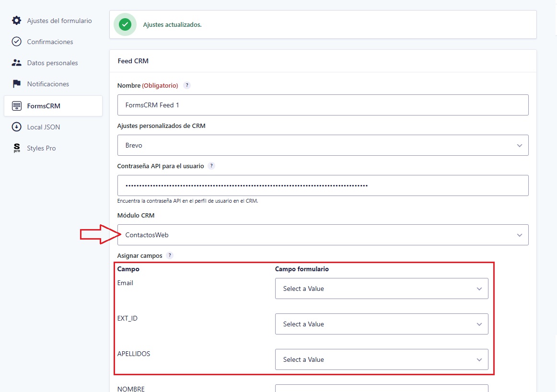Click the green success checkmark icon
The image size is (557, 392).
(x=125, y=24)
